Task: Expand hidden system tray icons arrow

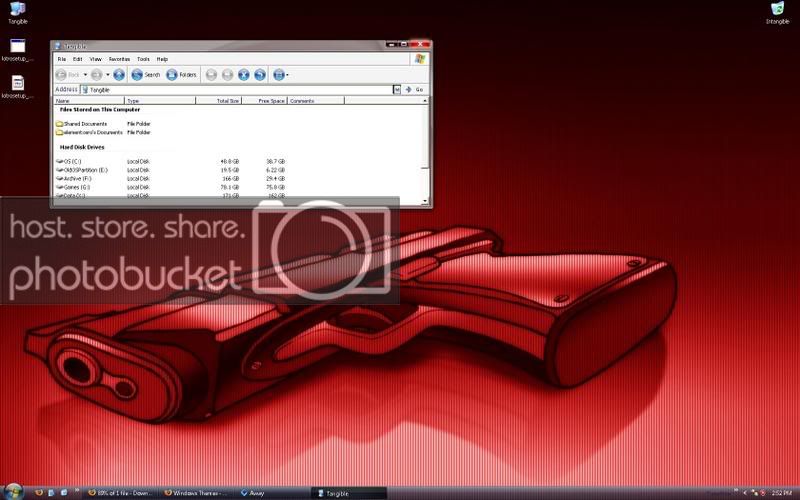Action: [745, 493]
